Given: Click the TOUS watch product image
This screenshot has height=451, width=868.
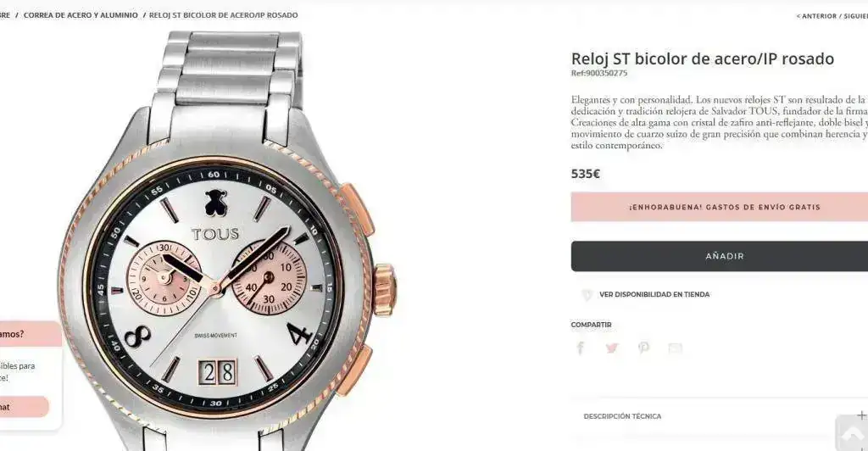Looking at the screenshot, I should pos(227,241).
